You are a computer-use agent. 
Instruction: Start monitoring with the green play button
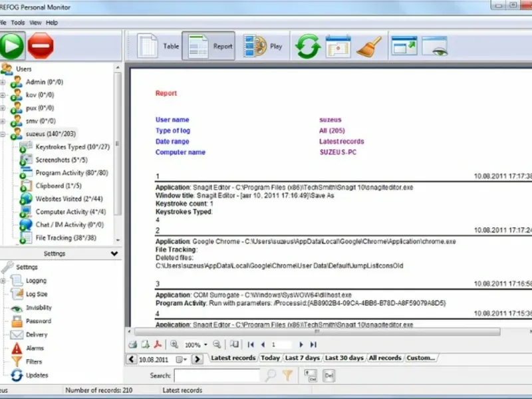[x=12, y=46]
